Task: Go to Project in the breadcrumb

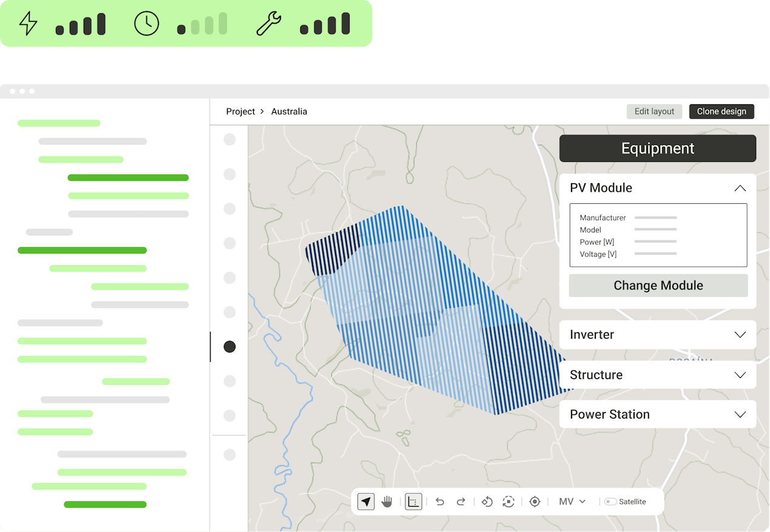Action: [240, 112]
